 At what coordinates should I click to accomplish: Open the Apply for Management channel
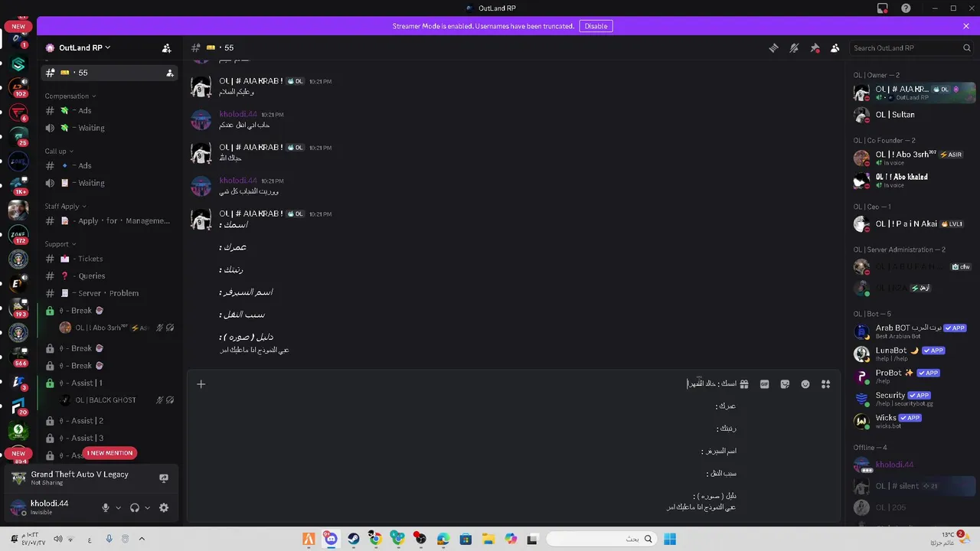point(109,220)
